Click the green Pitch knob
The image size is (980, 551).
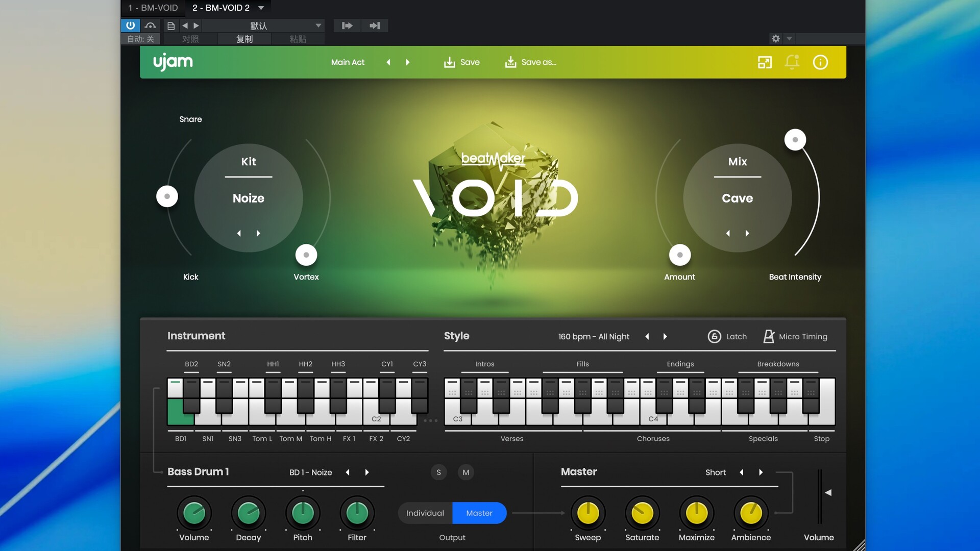pyautogui.click(x=303, y=513)
